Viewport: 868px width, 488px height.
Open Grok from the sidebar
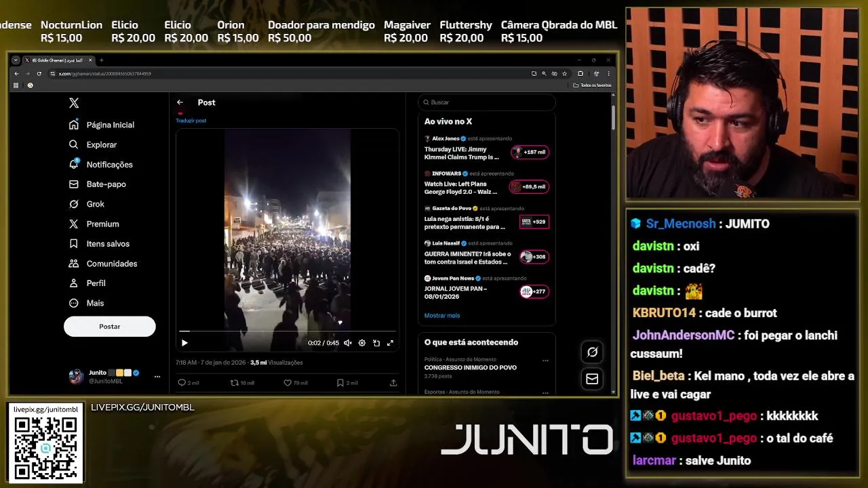pos(87,204)
